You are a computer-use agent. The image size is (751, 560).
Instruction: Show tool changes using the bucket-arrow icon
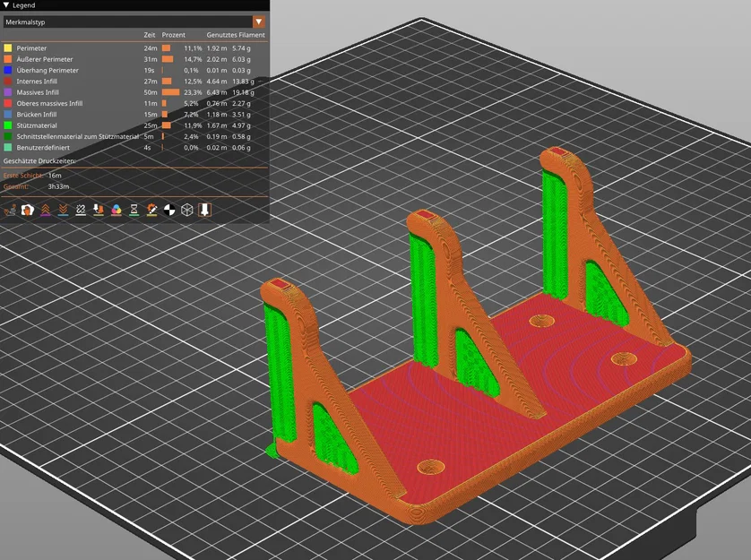(98, 210)
